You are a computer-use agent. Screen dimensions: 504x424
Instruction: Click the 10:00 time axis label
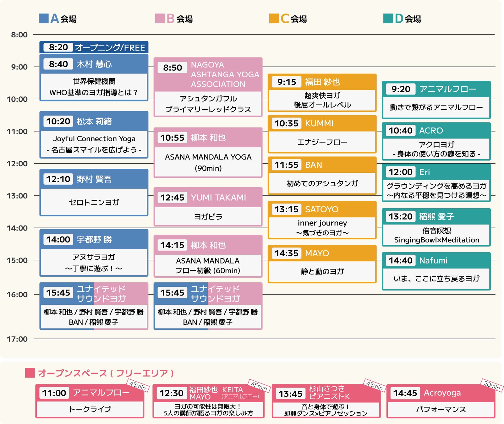pyautogui.click(x=17, y=99)
